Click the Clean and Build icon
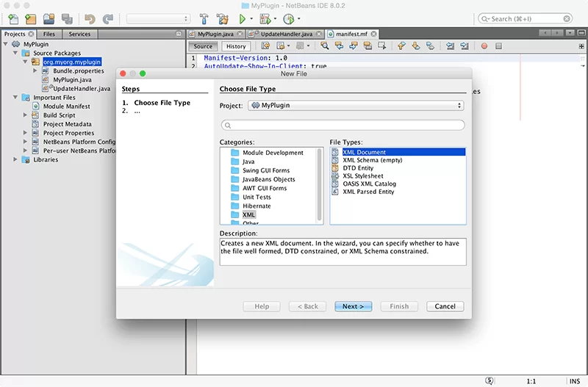The width and height of the screenshot is (588, 387). coord(223,19)
